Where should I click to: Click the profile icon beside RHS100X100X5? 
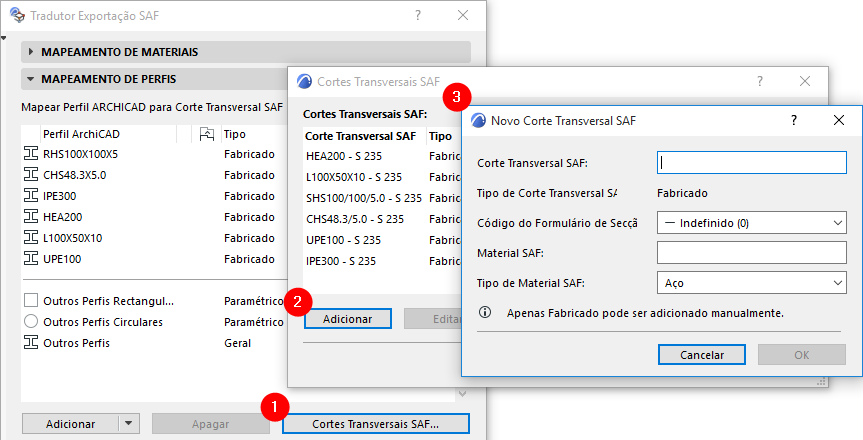[x=31, y=154]
